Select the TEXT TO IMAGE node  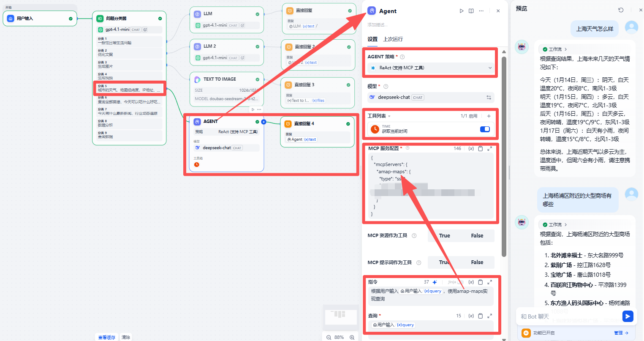227,89
